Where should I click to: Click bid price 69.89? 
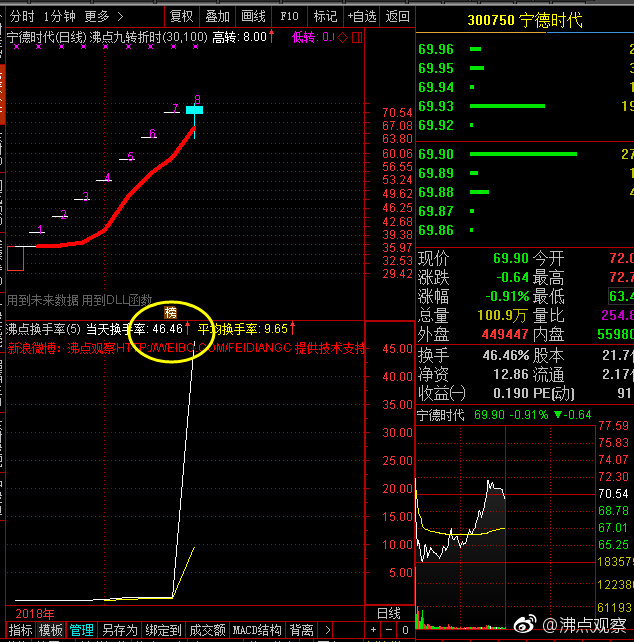[436, 173]
